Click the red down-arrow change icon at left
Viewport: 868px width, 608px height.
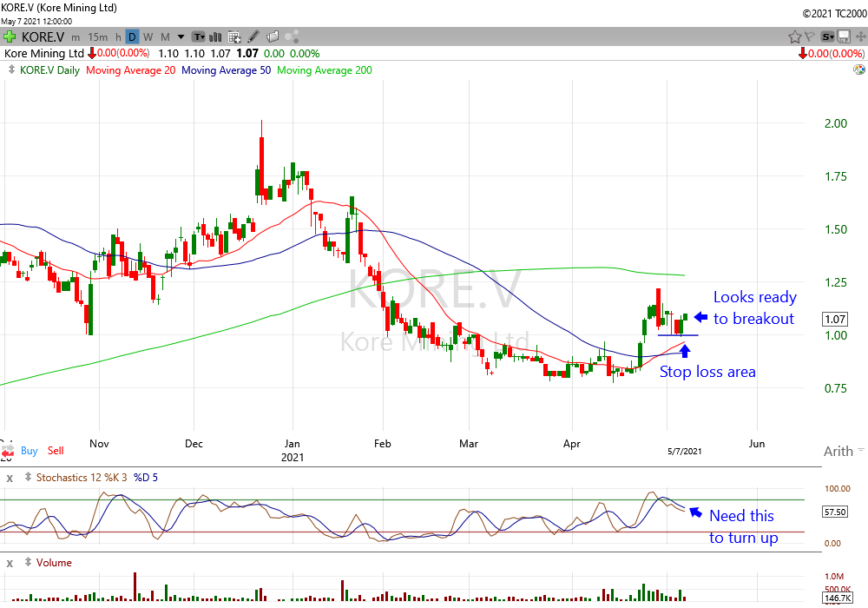point(92,54)
